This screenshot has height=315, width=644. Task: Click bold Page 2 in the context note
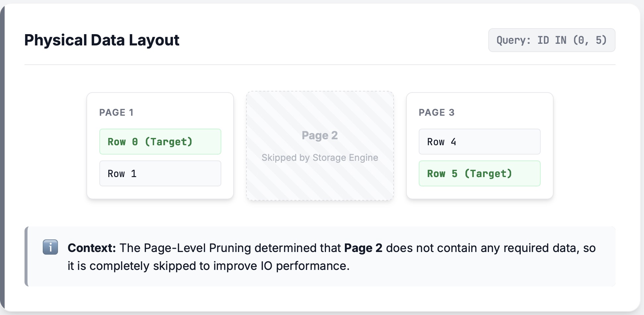coord(363,248)
